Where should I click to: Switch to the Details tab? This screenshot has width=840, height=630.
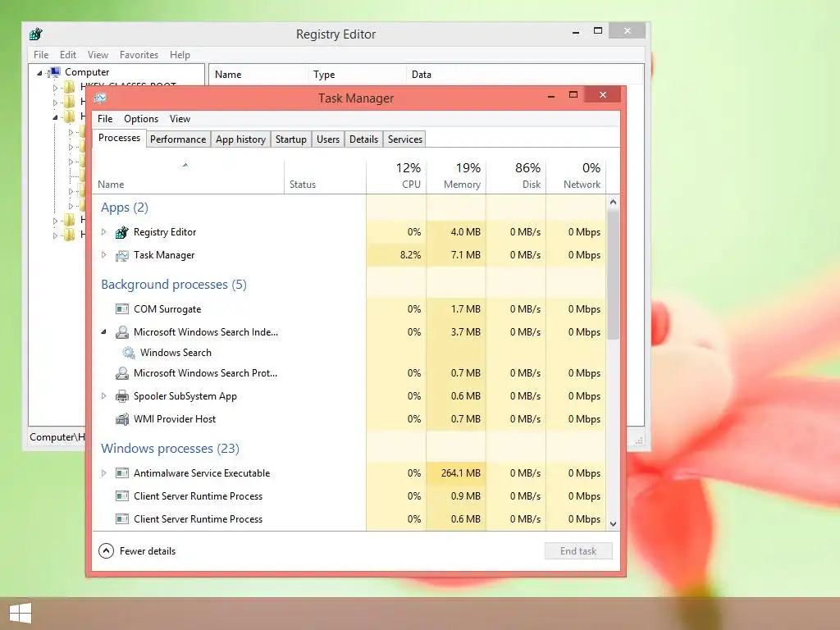363,139
